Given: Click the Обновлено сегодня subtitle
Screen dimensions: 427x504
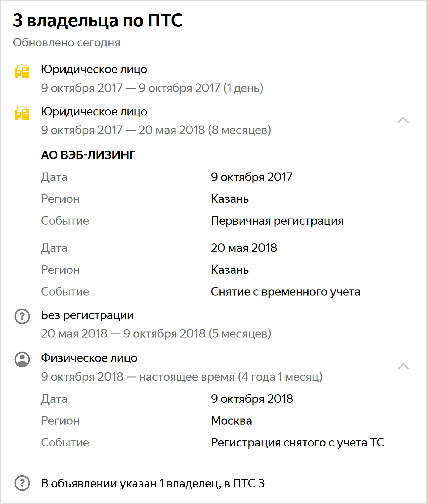Looking at the screenshot, I should [x=67, y=43].
